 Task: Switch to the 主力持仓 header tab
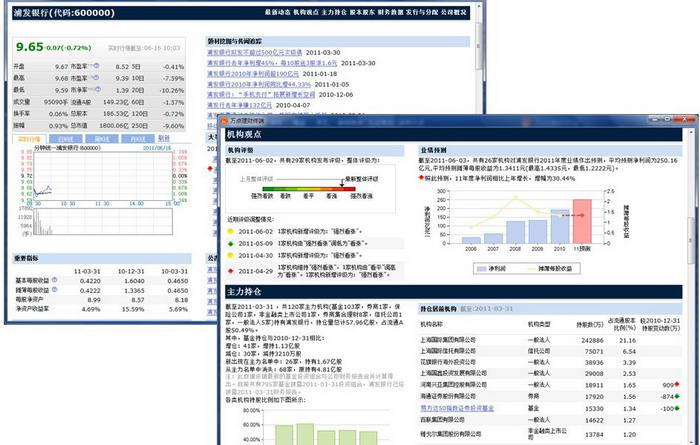[334, 12]
